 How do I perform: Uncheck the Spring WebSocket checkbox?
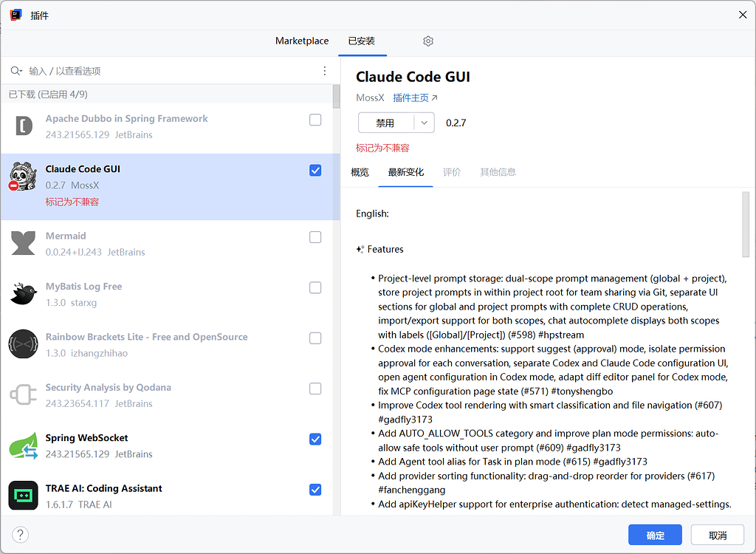(x=315, y=440)
